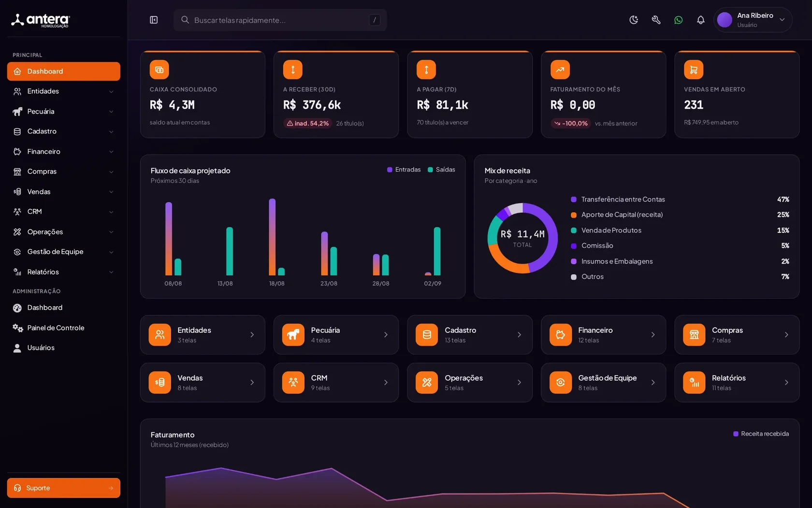
Task: Open Usuários sidebar item
Action: click(x=64, y=348)
